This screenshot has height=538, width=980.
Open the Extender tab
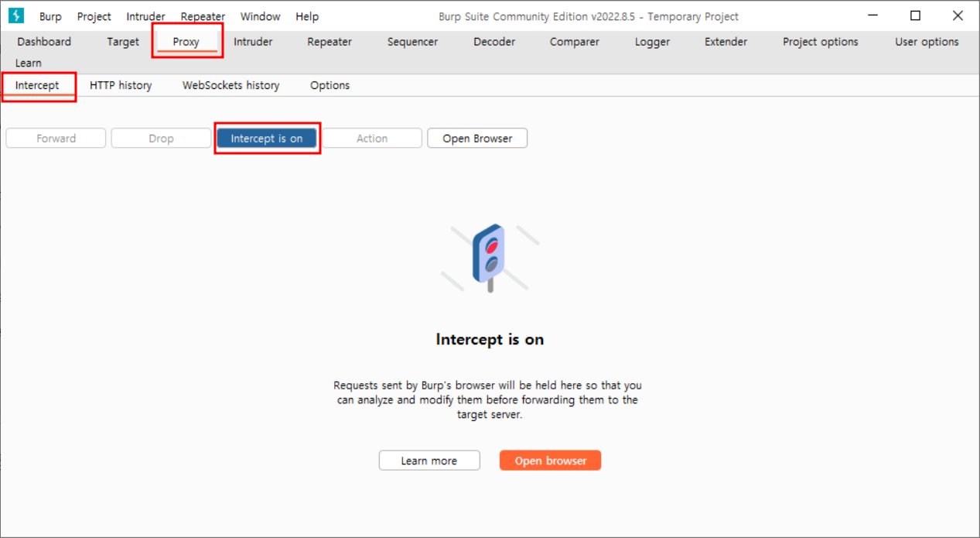click(x=726, y=42)
